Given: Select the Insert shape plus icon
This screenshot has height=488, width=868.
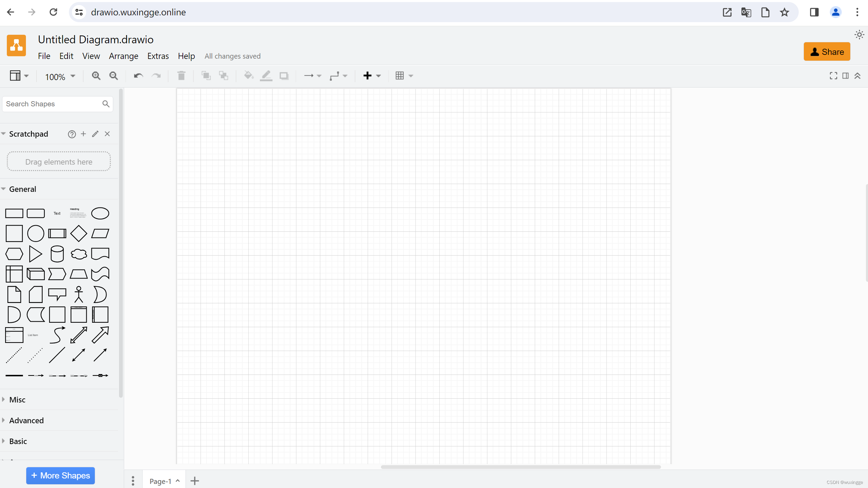Looking at the screenshot, I should pyautogui.click(x=368, y=76).
